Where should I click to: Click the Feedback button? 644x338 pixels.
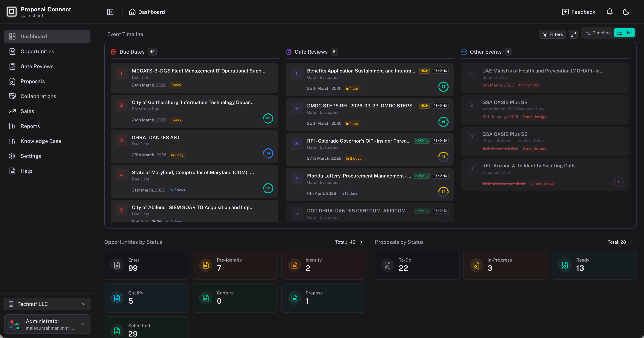coord(579,12)
